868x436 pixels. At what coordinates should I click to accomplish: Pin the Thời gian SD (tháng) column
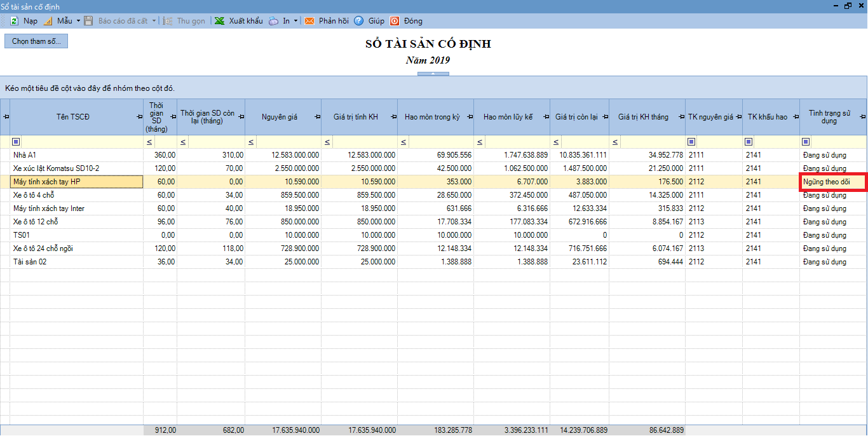coord(173,117)
